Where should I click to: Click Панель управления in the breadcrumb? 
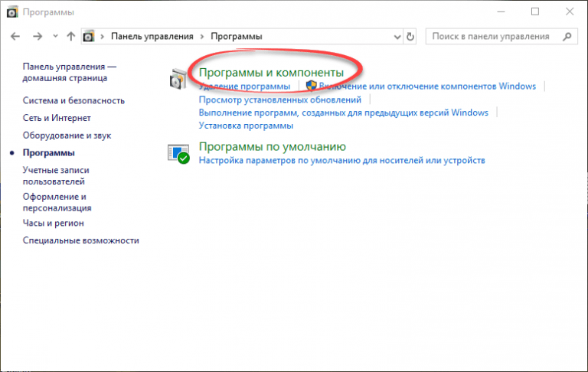pyautogui.click(x=152, y=37)
